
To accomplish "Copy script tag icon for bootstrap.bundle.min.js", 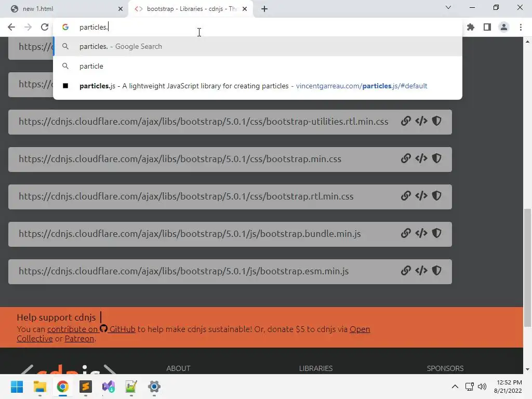I will pyautogui.click(x=421, y=233).
